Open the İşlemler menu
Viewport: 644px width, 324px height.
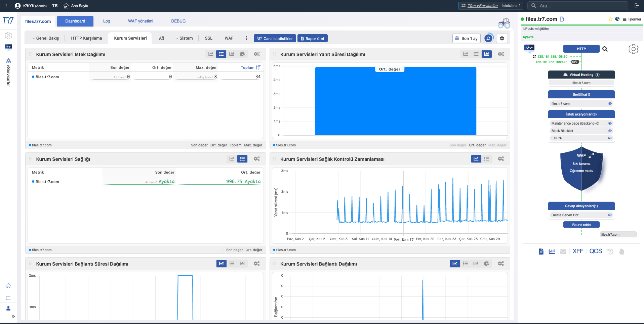[x=632, y=19]
